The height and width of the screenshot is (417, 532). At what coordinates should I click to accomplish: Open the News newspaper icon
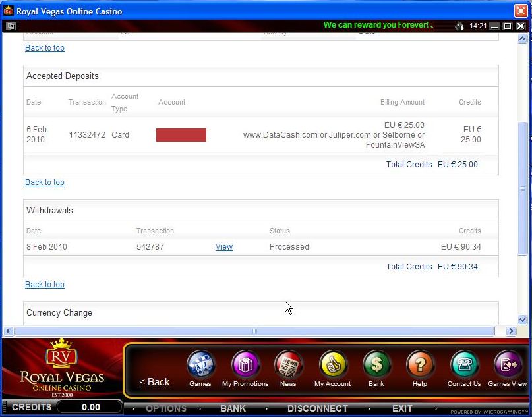pos(288,365)
